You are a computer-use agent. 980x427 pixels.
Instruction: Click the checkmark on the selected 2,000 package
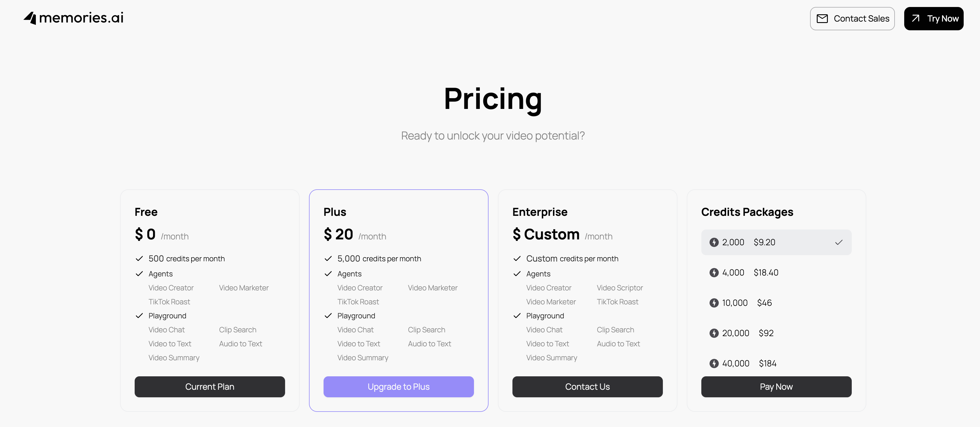pyautogui.click(x=838, y=242)
